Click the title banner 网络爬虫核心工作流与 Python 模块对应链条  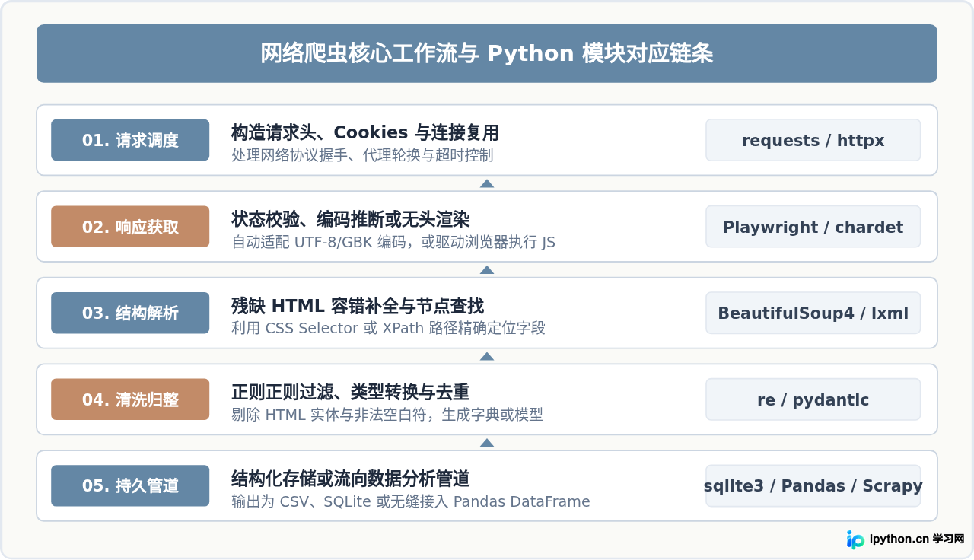[x=487, y=53]
